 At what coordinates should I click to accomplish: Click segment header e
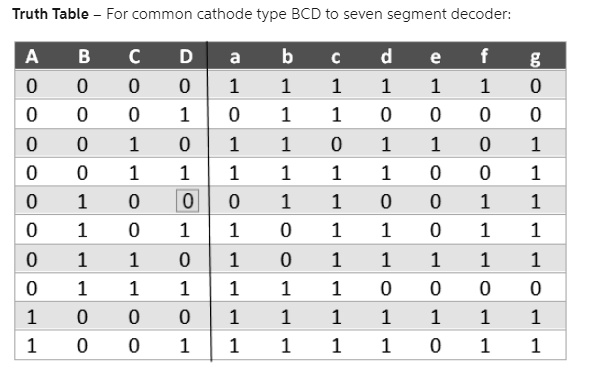435,57
